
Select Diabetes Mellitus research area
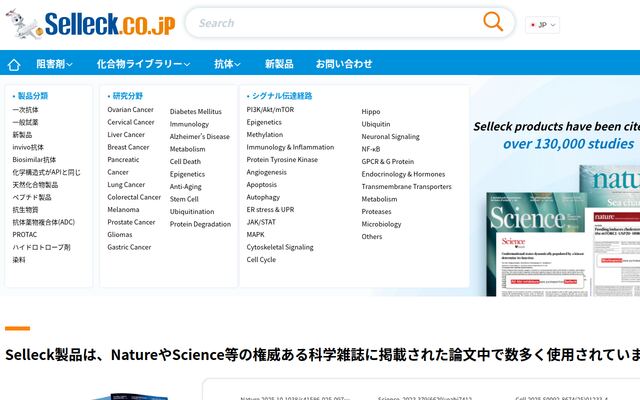(196, 112)
